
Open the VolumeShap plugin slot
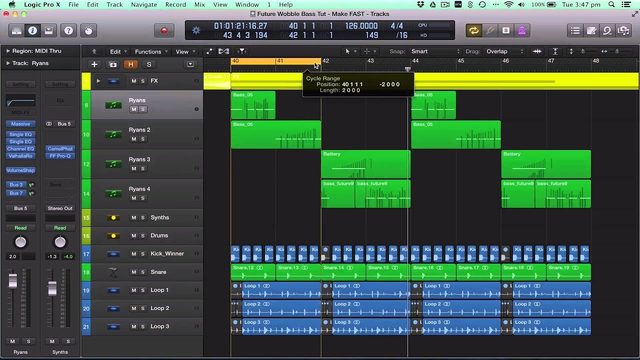pyautogui.click(x=20, y=170)
